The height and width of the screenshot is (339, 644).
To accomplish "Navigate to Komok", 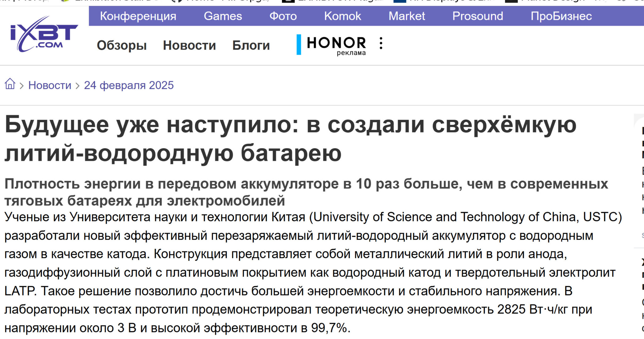I will point(342,16).
